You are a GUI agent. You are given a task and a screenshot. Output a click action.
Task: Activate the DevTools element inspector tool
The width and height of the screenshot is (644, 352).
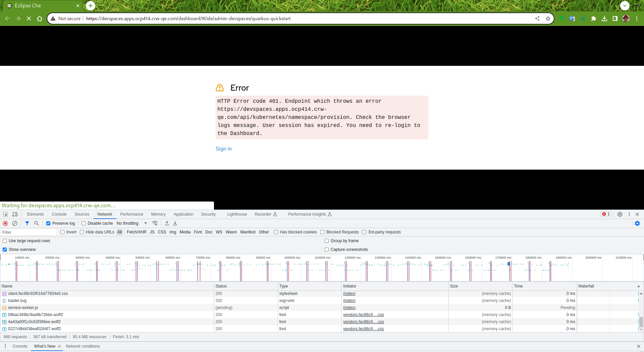(x=5, y=214)
